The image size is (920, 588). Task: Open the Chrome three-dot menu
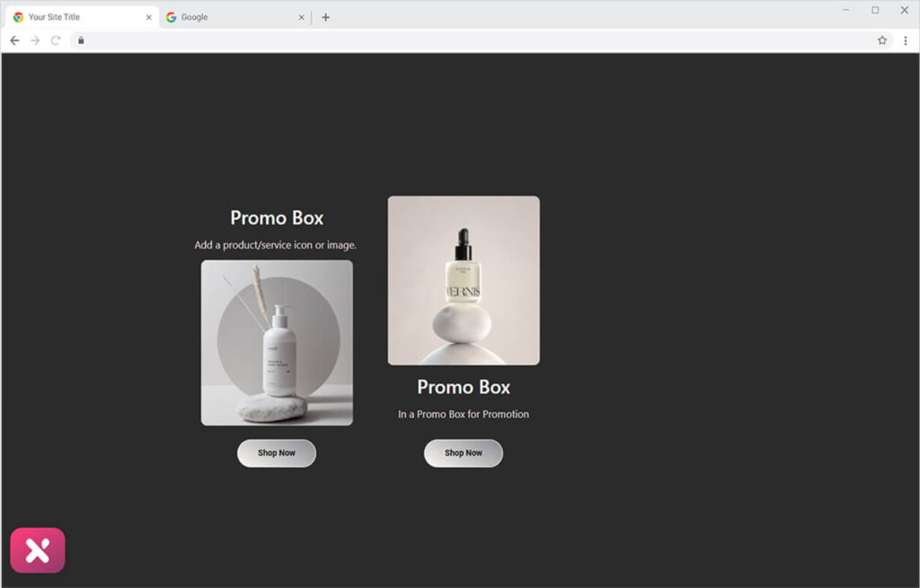[x=905, y=40]
